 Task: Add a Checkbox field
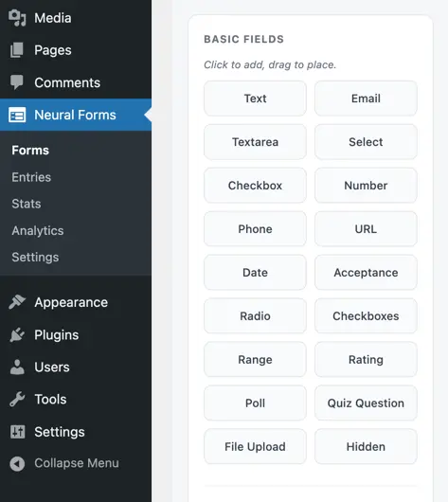[x=255, y=186]
